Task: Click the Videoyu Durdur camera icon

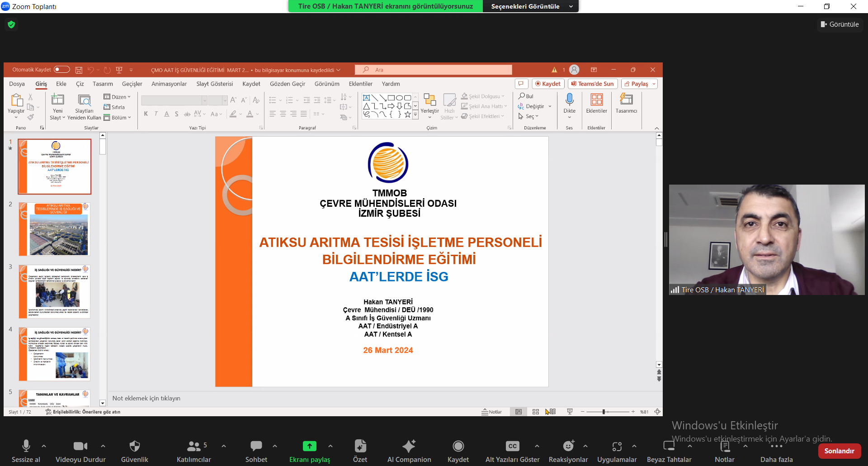Action: (80, 446)
